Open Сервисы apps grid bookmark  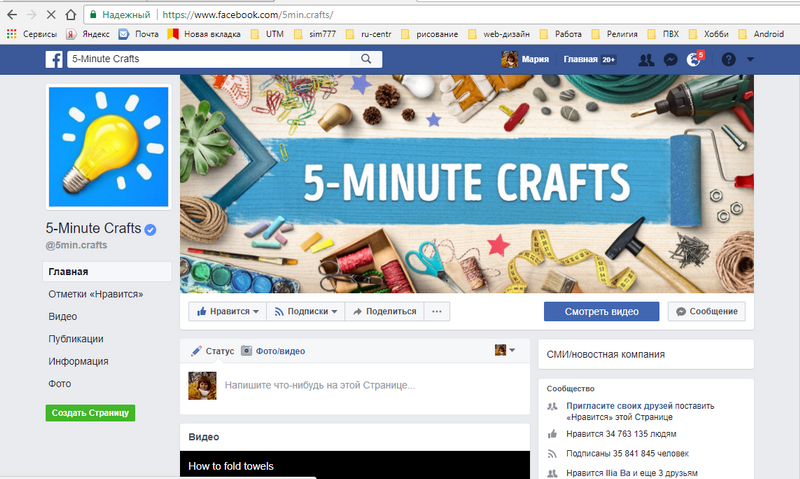pyautogui.click(x=32, y=34)
